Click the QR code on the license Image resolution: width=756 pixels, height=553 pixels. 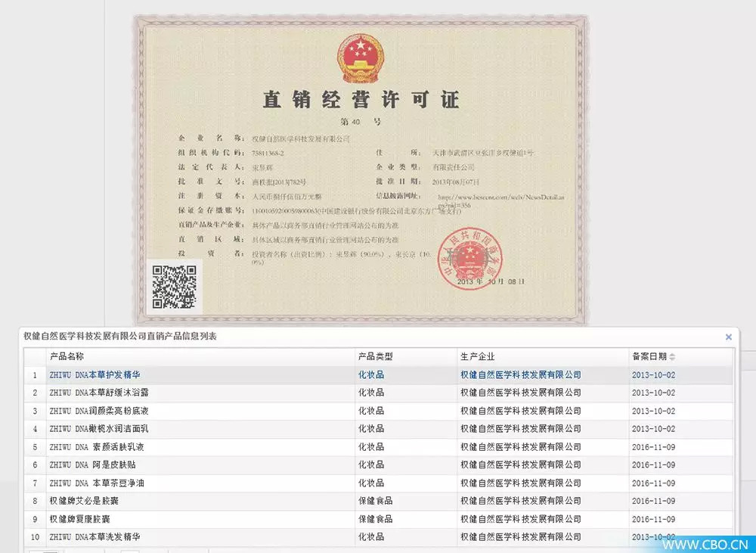pyautogui.click(x=174, y=287)
